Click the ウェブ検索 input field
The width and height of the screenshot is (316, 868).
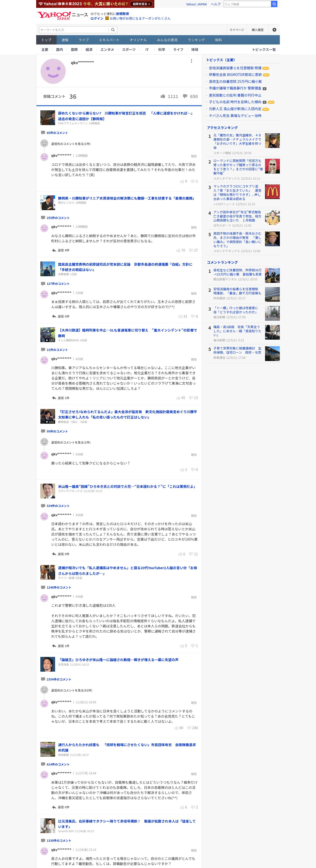[x=247, y=4]
